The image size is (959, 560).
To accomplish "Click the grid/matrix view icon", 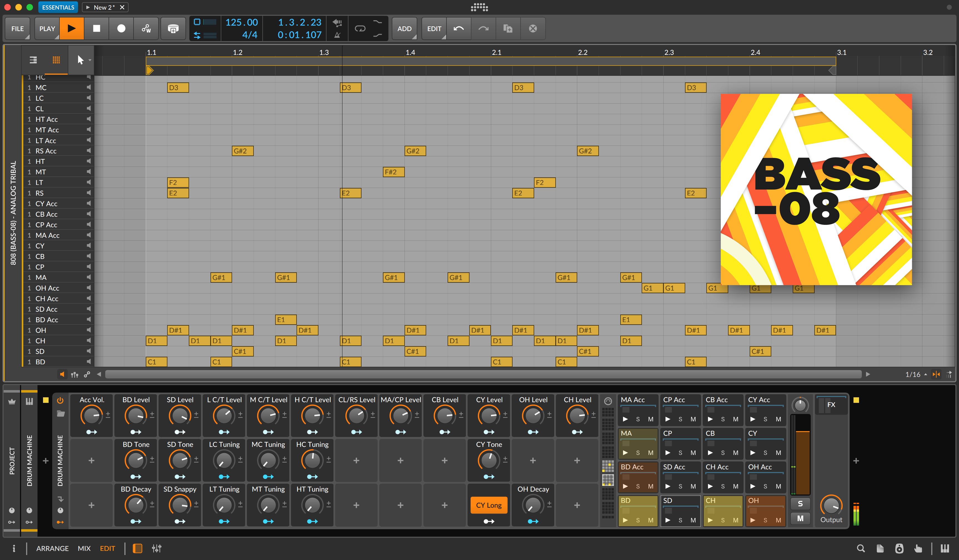I will click(57, 60).
